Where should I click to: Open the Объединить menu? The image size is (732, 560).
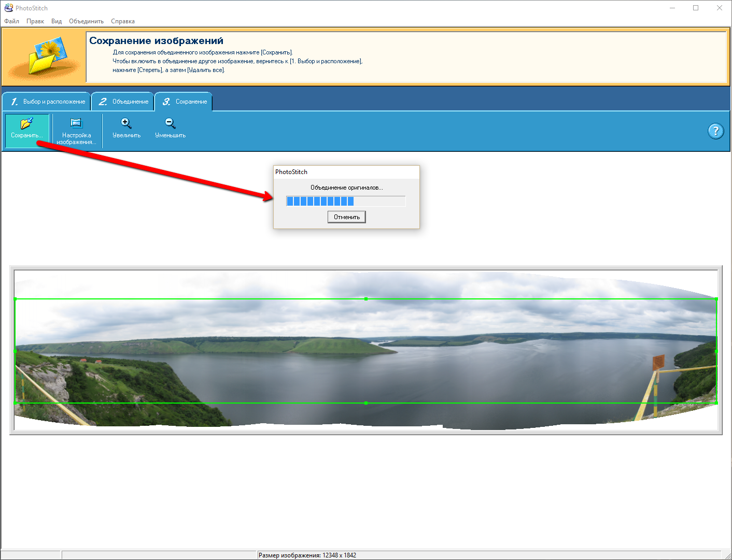pyautogui.click(x=86, y=21)
